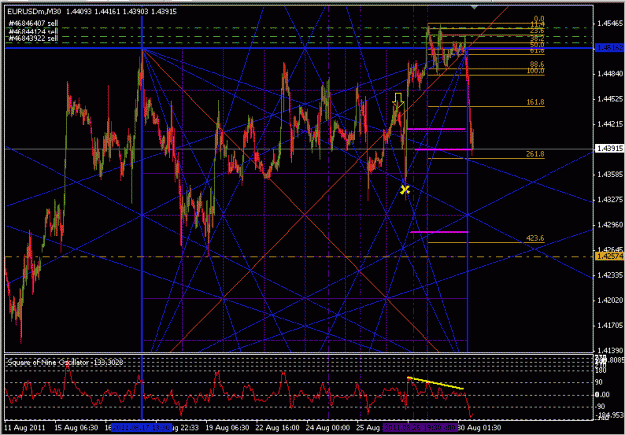Screen dimensions: 625x435
Task: Click the 1.42960 price axis value
Action: click(x=608, y=224)
